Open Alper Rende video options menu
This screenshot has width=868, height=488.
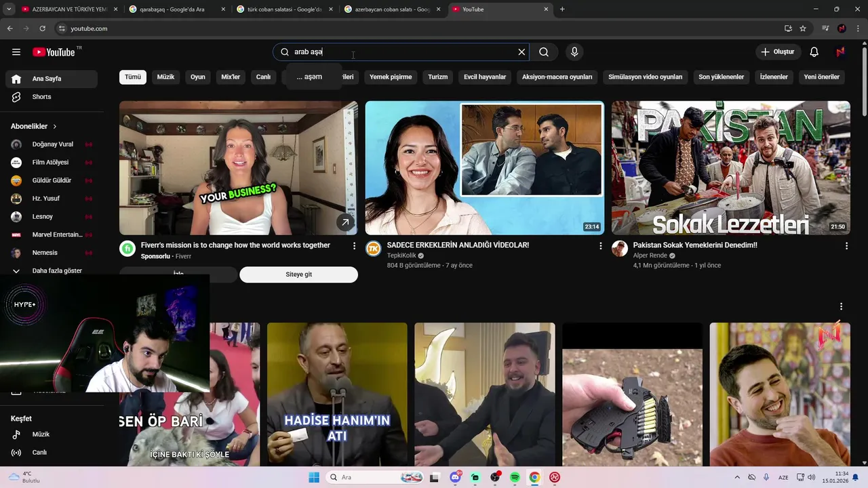tap(846, 246)
